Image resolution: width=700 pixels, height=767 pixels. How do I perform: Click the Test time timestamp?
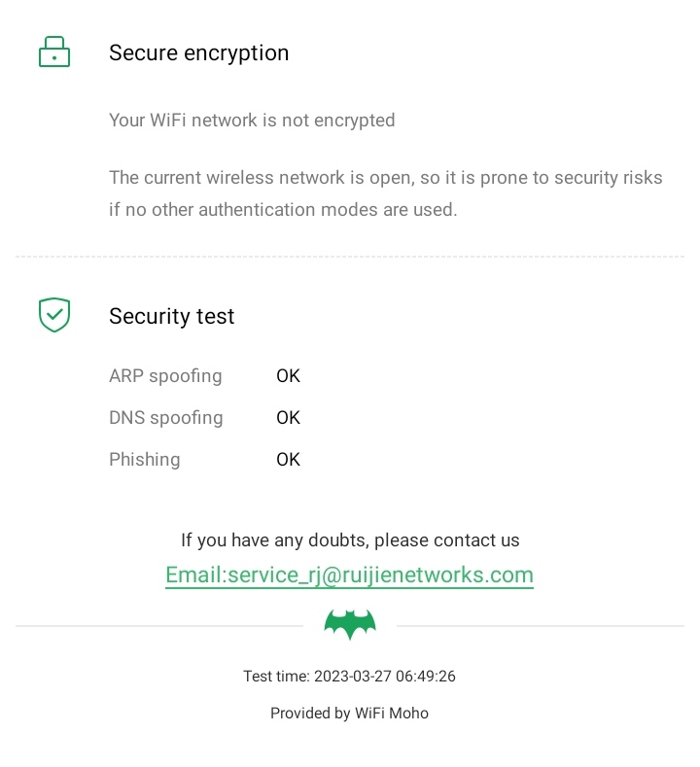pos(349,676)
